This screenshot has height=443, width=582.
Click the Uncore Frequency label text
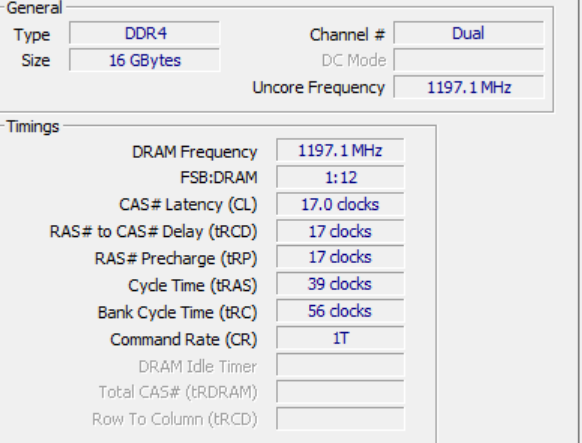(318, 88)
